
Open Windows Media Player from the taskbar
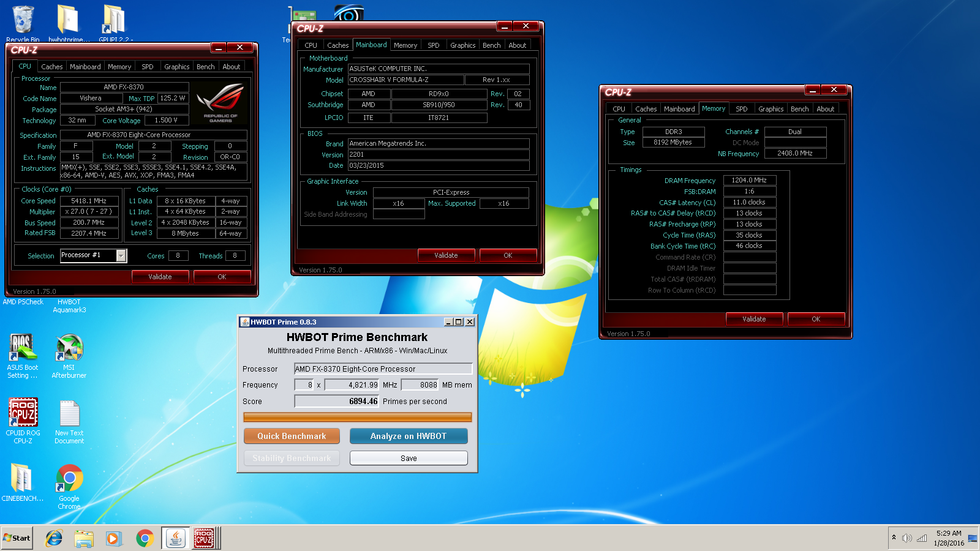coord(114,538)
